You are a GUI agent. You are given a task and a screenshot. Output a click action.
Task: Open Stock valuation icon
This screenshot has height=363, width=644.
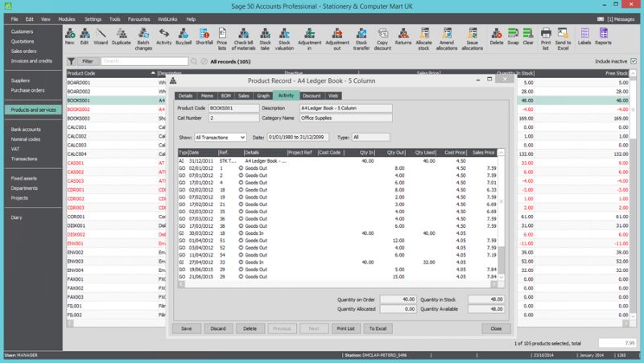click(x=284, y=39)
